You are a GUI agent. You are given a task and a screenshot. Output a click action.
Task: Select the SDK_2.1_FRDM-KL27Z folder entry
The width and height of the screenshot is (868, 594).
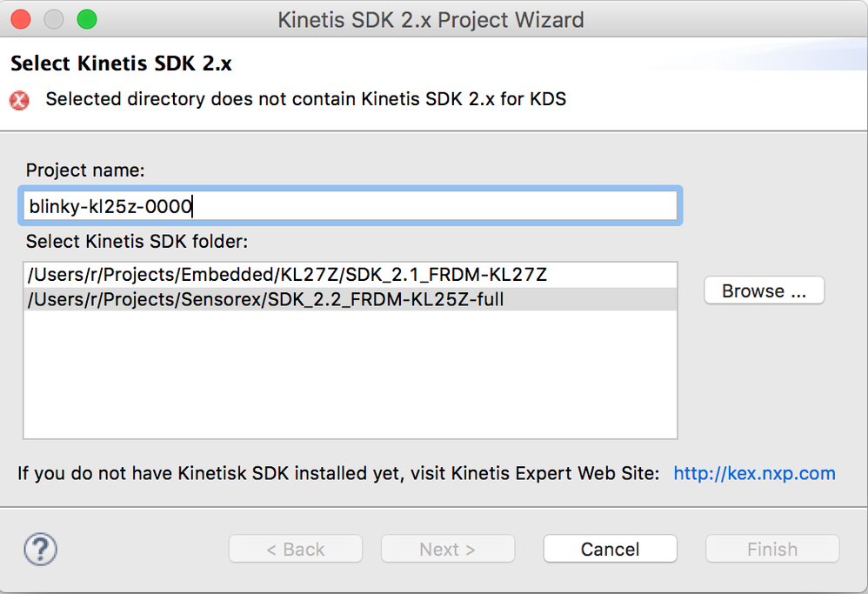click(287, 275)
